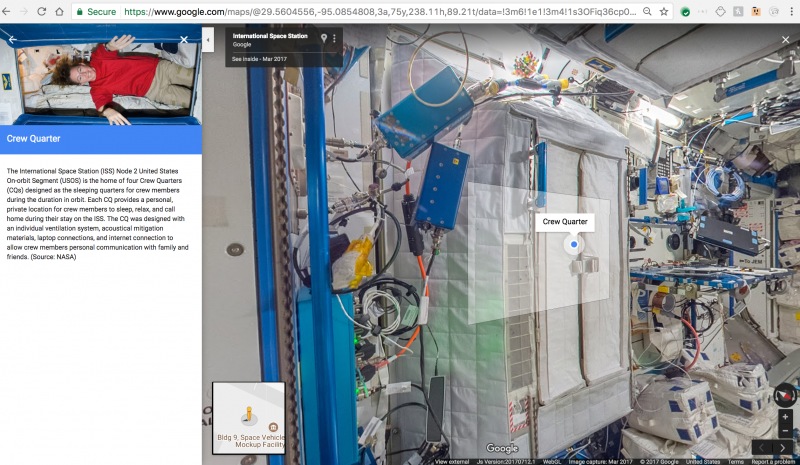Open Chrome's three-dot menu

pos(789,11)
